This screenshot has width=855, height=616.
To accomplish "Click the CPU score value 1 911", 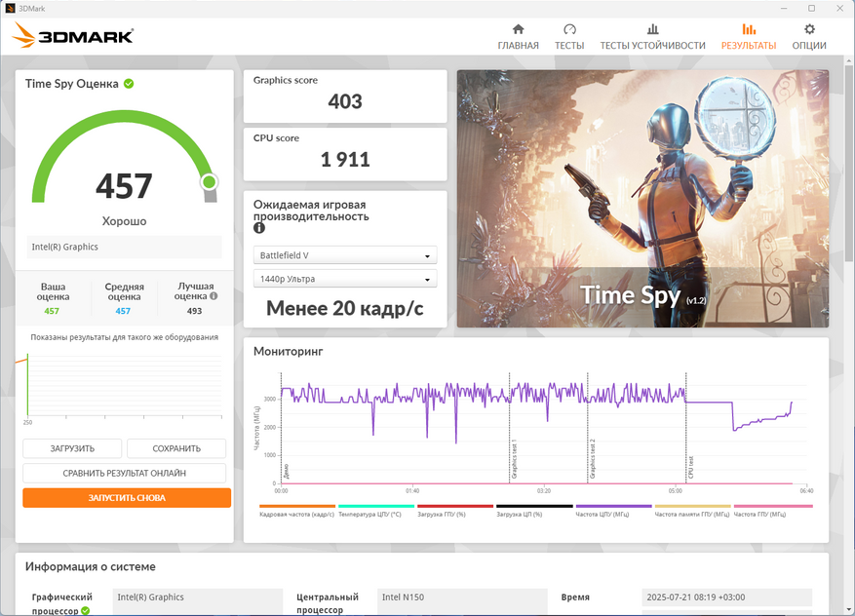I will tap(344, 159).
